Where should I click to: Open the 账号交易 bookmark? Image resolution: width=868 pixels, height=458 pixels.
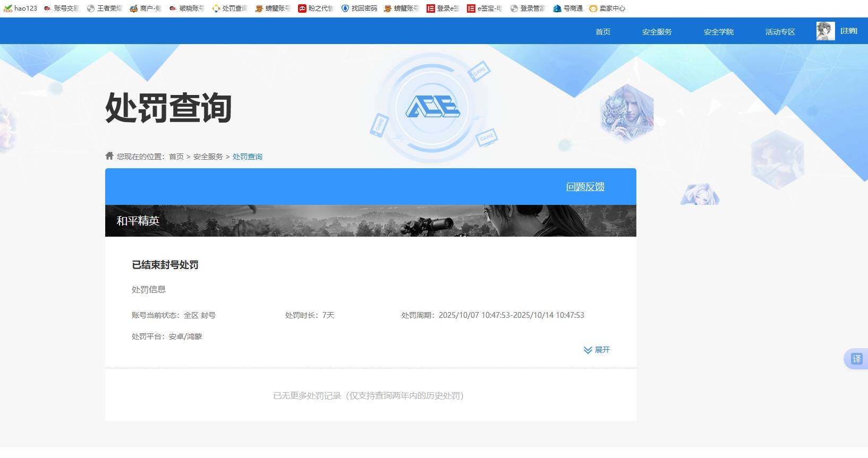(61, 8)
